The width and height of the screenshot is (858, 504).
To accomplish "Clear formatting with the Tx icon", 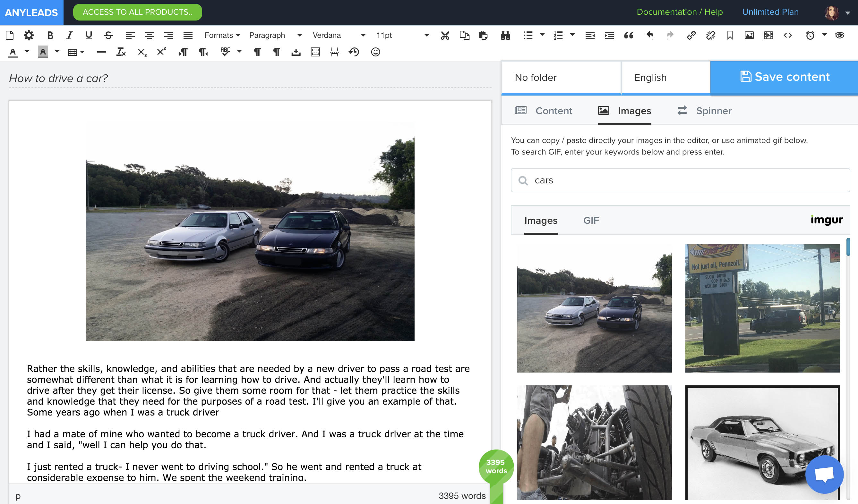I will (x=121, y=52).
